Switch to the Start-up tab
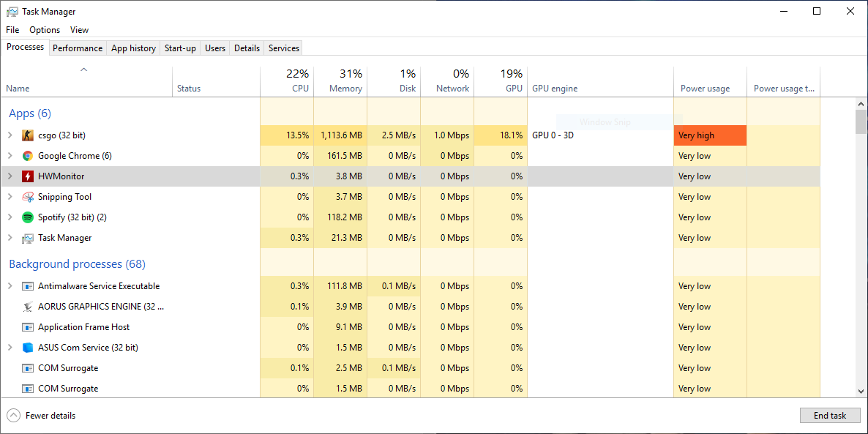 point(180,48)
